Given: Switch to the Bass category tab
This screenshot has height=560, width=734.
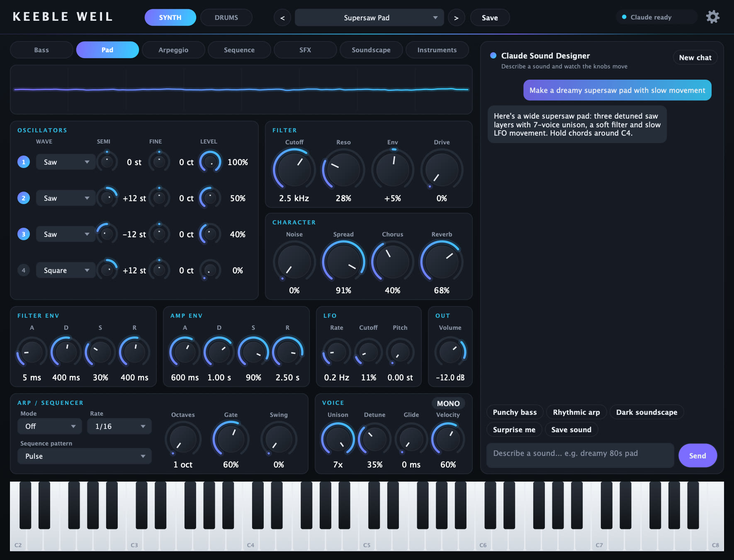Looking at the screenshot, I should coord(41,50).
